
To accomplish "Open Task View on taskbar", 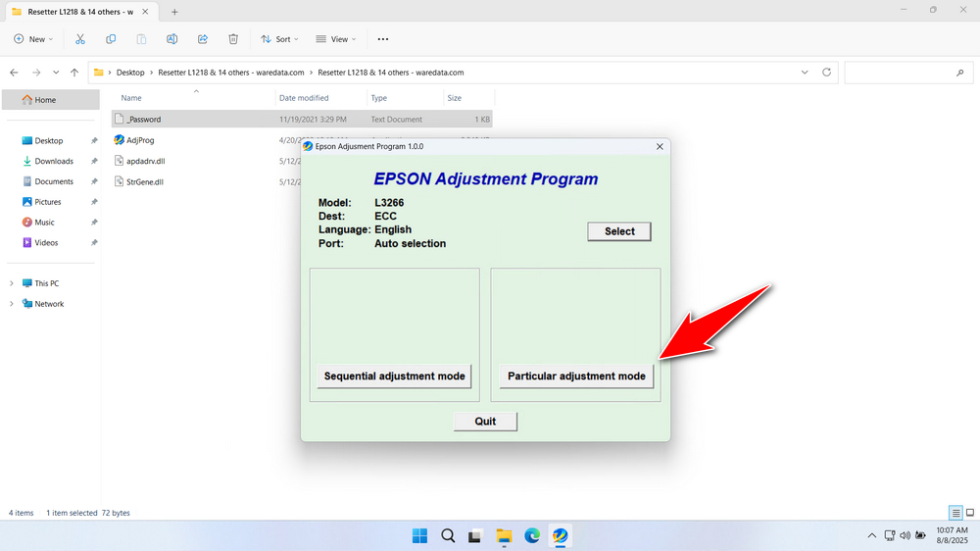I will tap(475, 536).
